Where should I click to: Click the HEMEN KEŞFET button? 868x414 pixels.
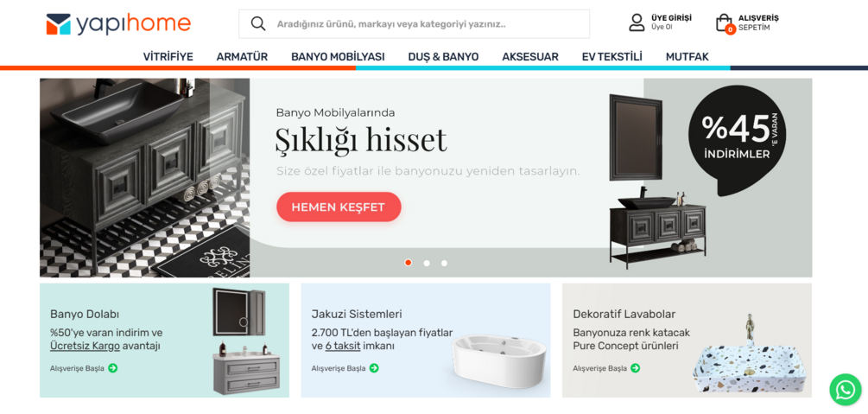point(339,207)
